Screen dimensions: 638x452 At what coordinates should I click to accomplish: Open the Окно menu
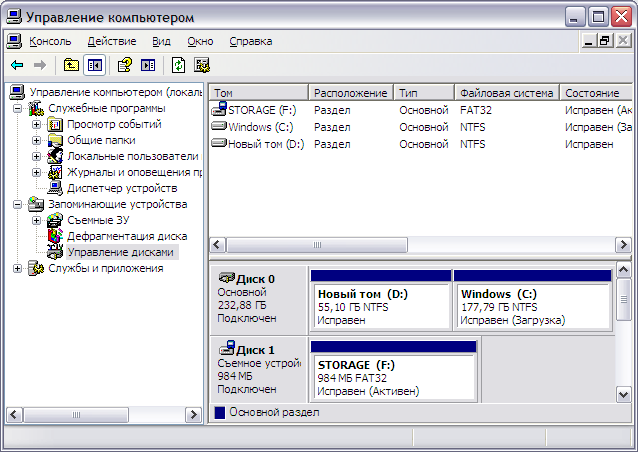[200, 41]
